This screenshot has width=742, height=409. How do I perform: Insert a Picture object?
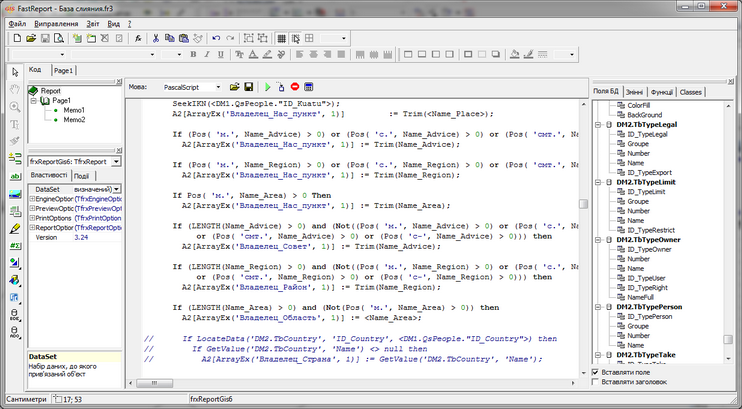coord(15,194)
